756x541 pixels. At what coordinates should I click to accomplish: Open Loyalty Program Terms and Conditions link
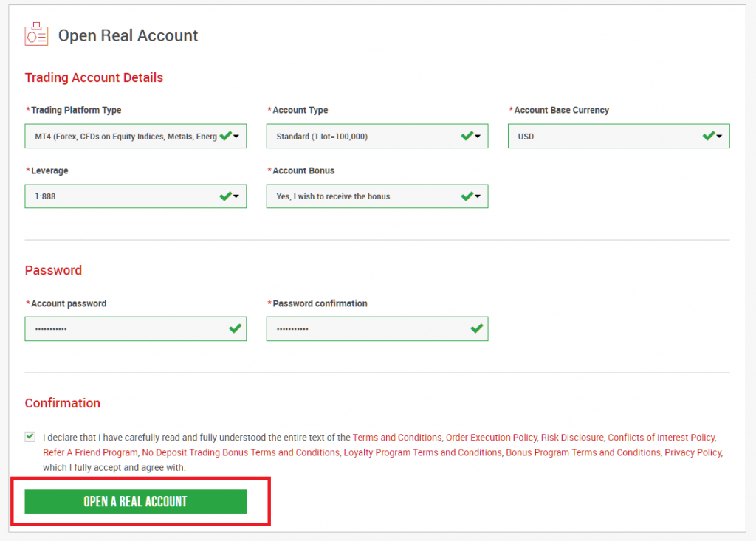pos(422,452)
